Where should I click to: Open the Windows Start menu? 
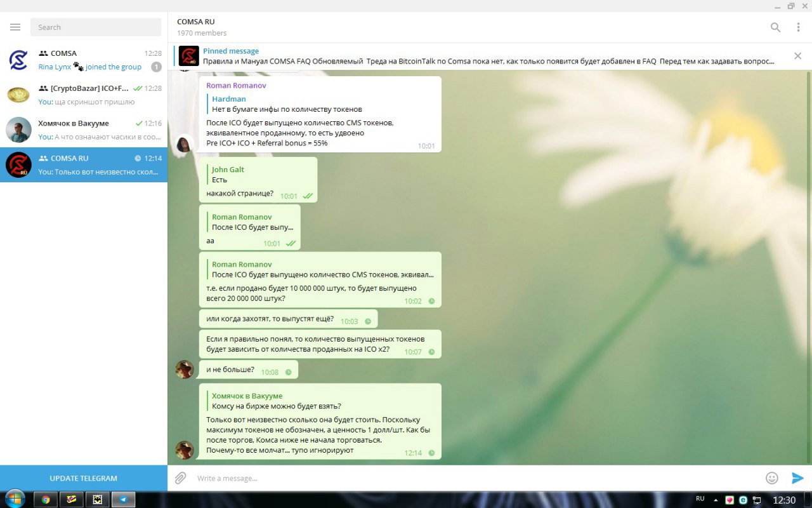[x=15, y=499]
